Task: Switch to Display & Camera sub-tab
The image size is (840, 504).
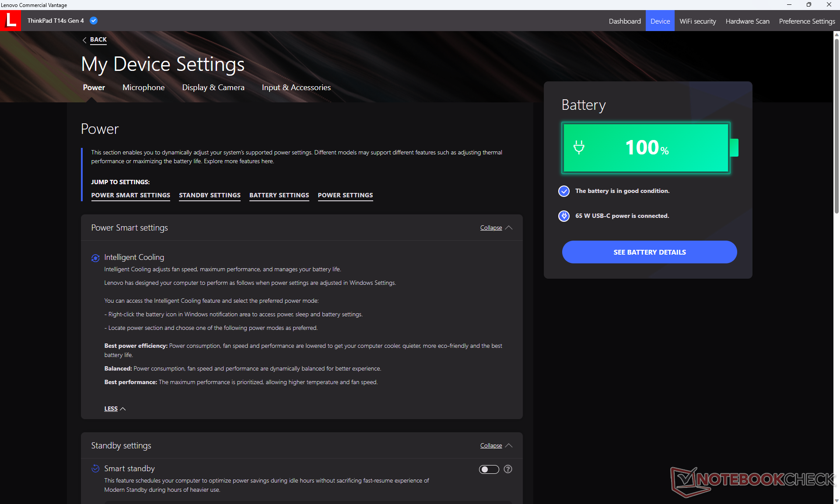Action: coord(213,87)
